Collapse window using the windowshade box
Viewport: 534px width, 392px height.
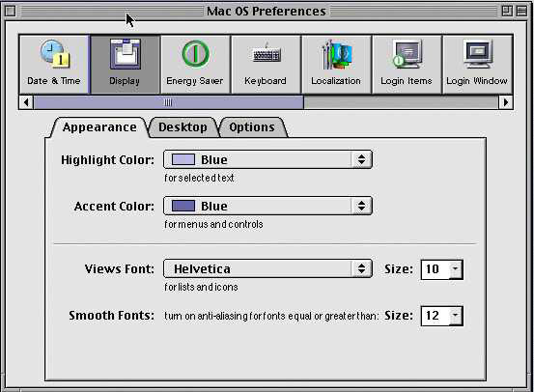click(x=521, y=12)
